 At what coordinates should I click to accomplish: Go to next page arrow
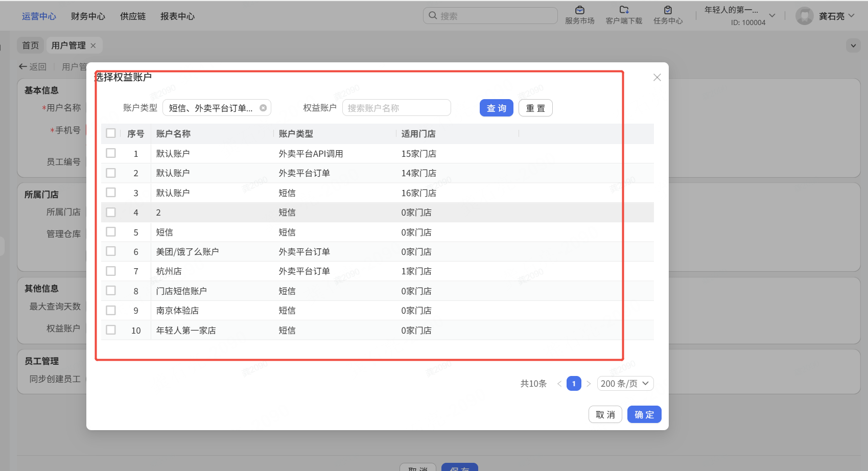pos(589,384)
